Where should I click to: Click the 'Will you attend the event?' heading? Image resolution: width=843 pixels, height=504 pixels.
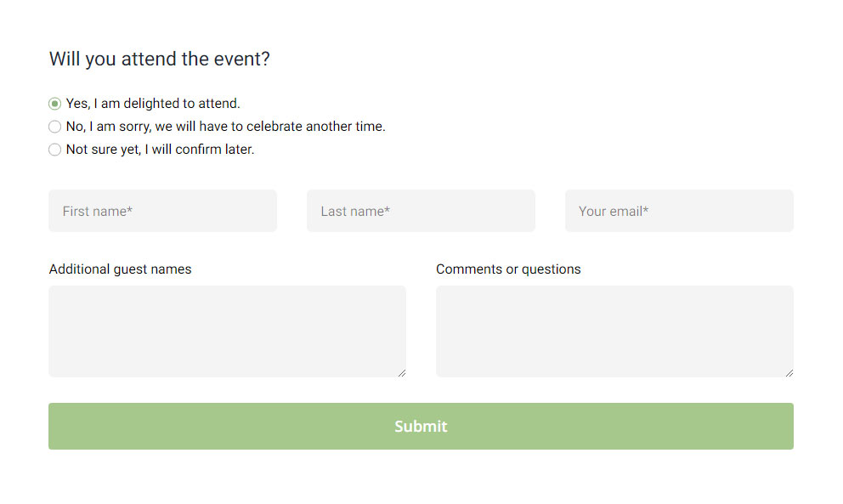159,59
